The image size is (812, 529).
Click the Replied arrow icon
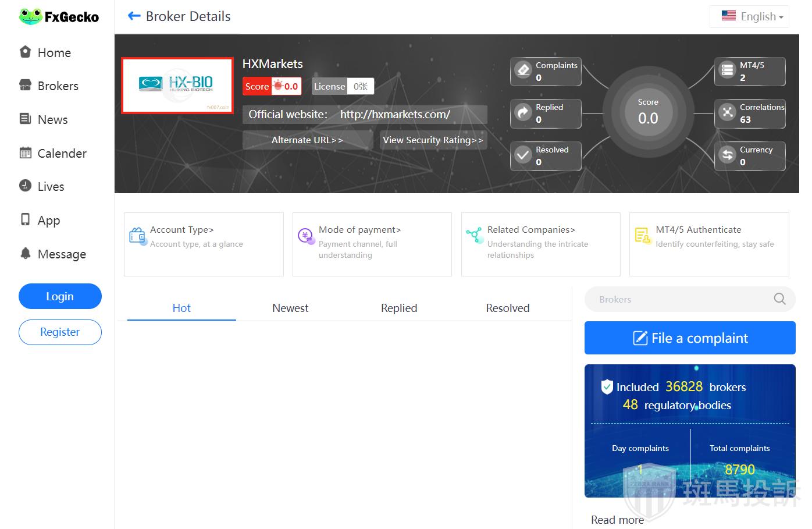[523, 113]
